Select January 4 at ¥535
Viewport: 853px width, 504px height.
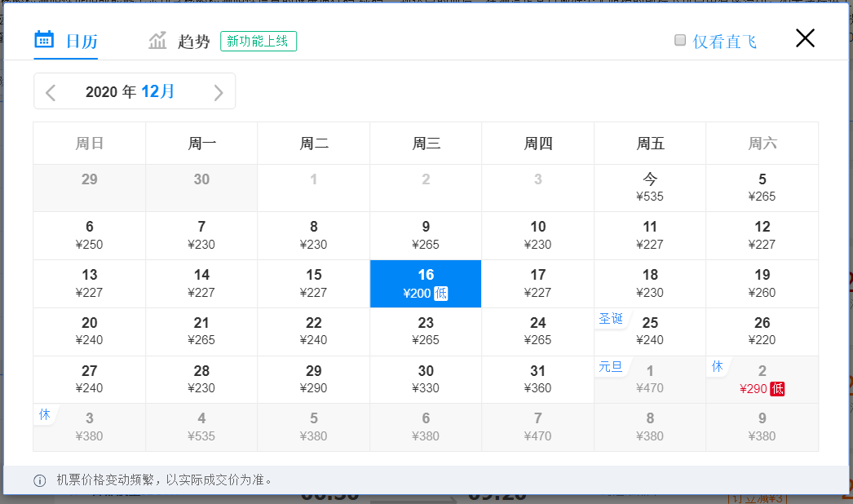coord(201,427)
